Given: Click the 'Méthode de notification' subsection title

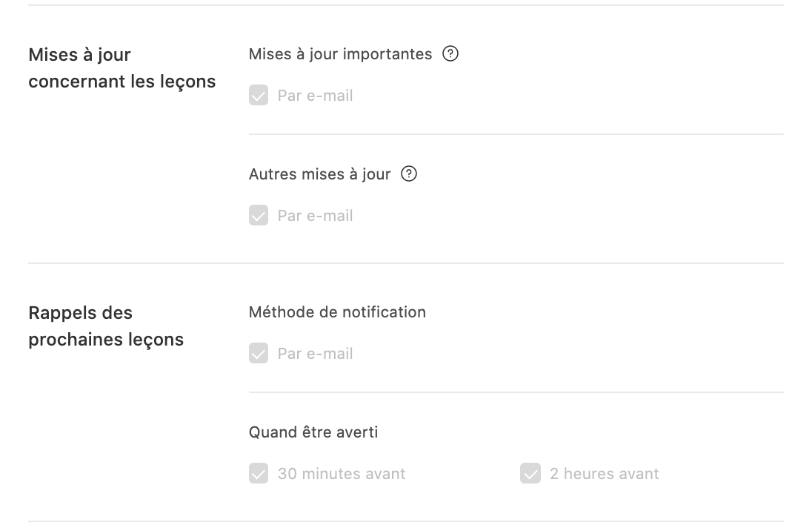Looking at the screenshot, I should pos(337,312).
